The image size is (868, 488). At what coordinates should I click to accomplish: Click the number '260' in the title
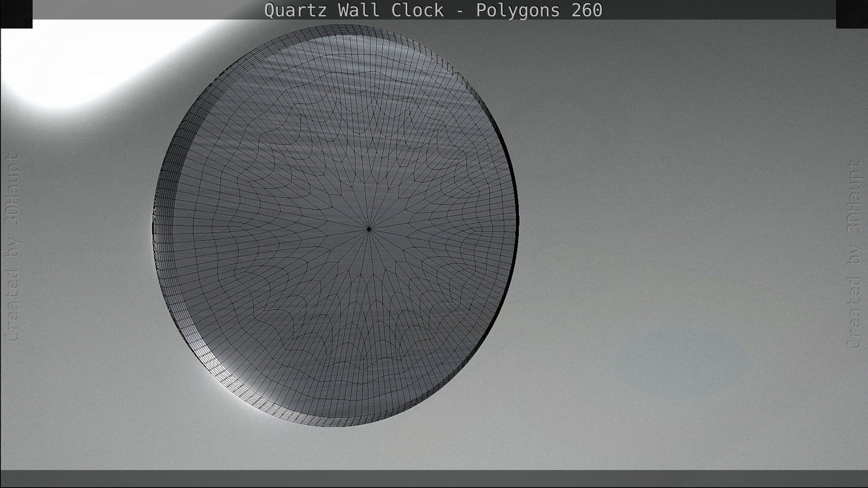[587, 10]
